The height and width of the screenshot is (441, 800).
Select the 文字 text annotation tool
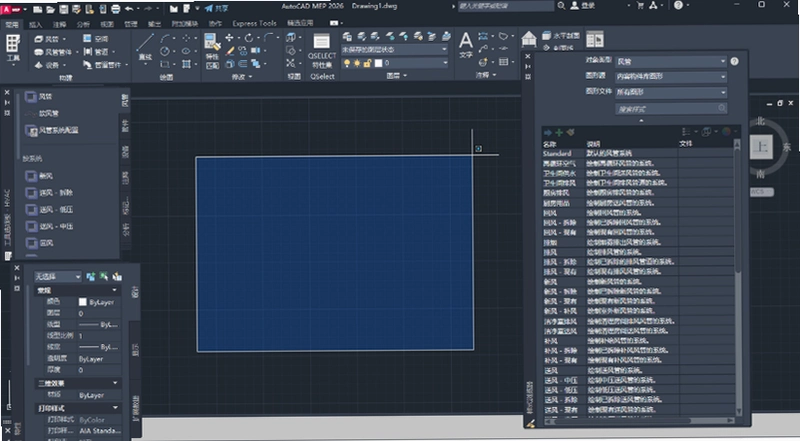(x=466, y=45)
